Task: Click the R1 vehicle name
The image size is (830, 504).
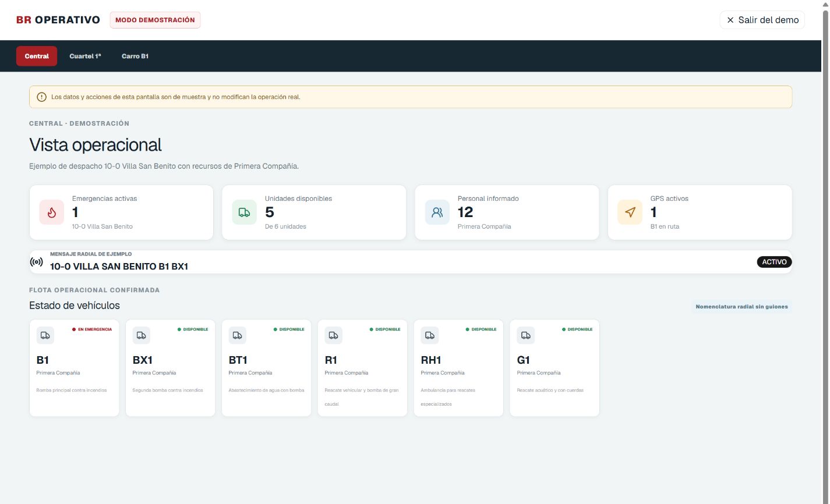Action: pyautogui.click(x=331, y=360)
